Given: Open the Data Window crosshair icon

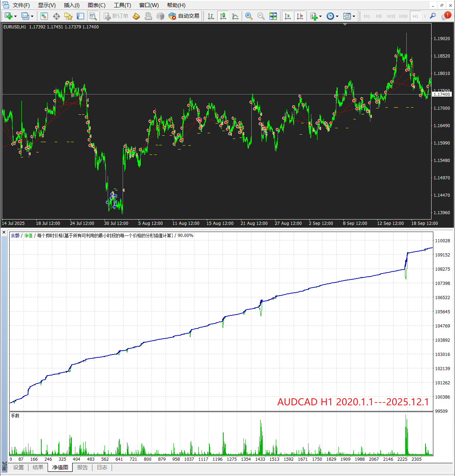Looking at the screenshot, I should pos(56,16).
